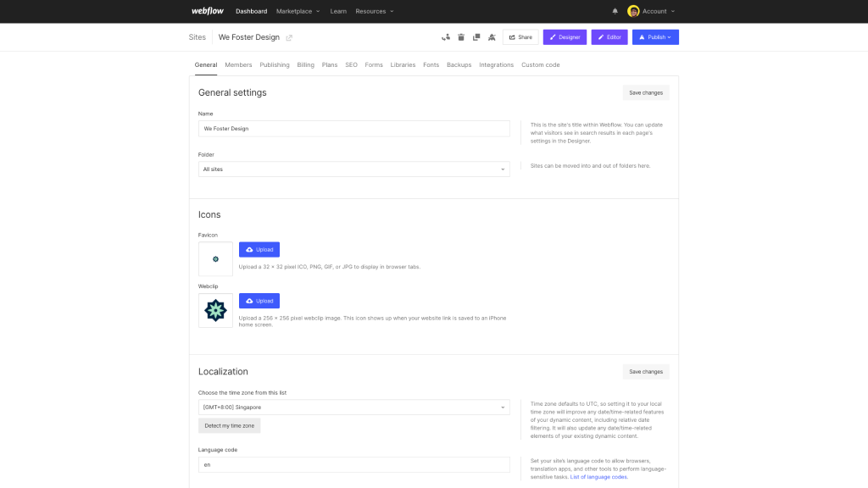Screen dimensions: 868x488
Task: Click the webflow logo in the top bar
Action: click(207, 11)
